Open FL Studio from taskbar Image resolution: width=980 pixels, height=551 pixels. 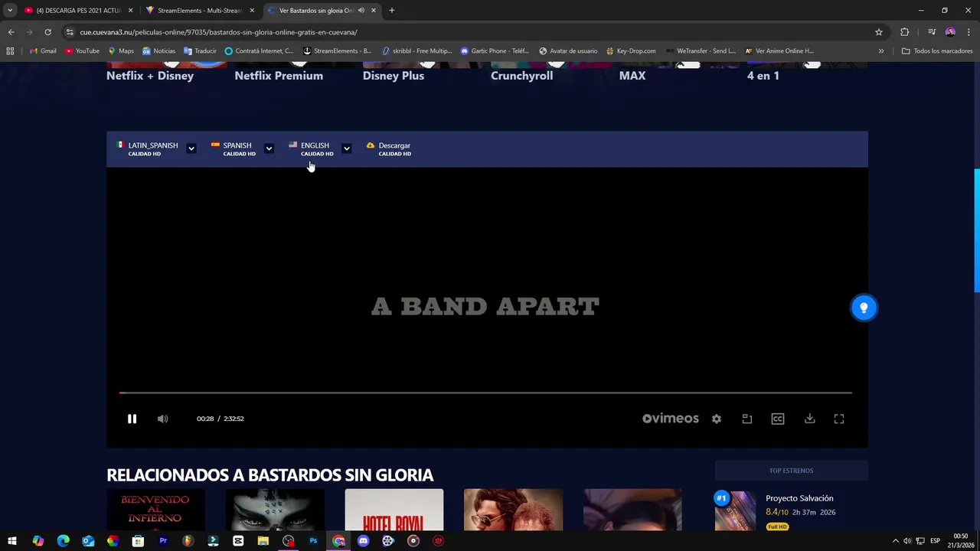[188, 541]
